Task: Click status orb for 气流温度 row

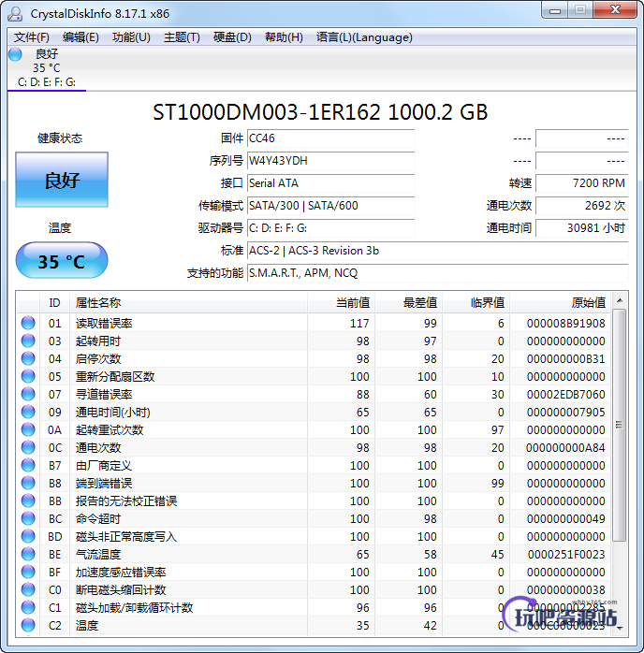Action: [x=28, y=554]
